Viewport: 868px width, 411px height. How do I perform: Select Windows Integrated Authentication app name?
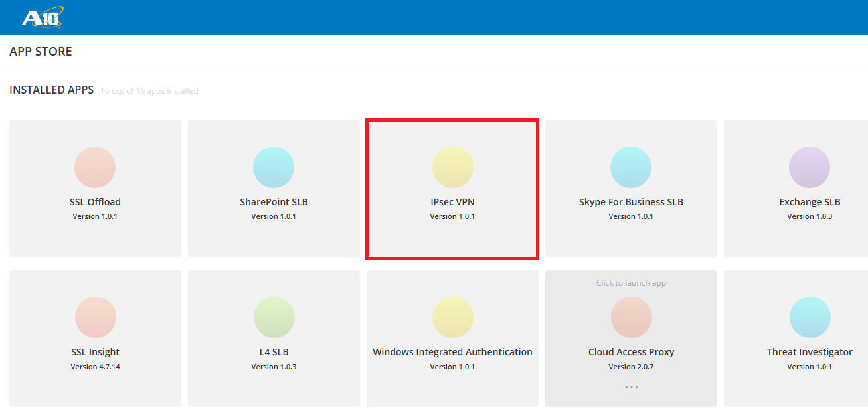pyautogui.click(x=452, y=352)
